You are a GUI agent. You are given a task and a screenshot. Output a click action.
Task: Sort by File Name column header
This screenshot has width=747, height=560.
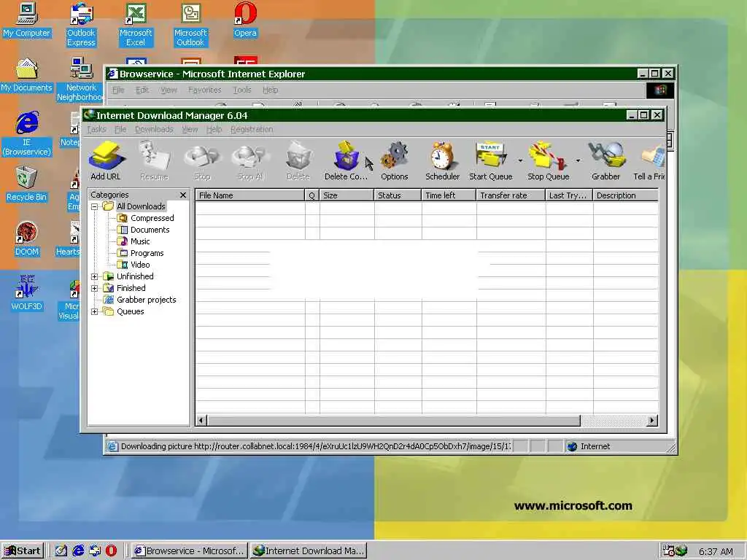click(x=250, y=195)
